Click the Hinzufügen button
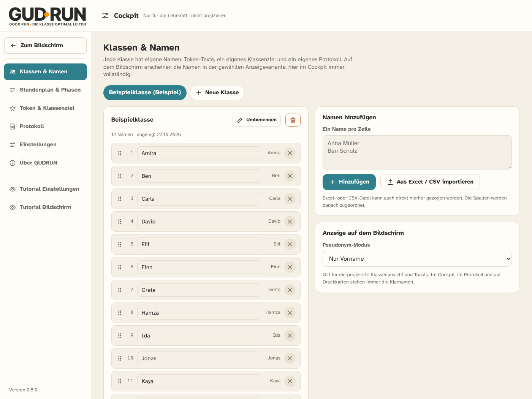Image resolution: width=532 pixels, height=399 pixels. tap(349, 182)
